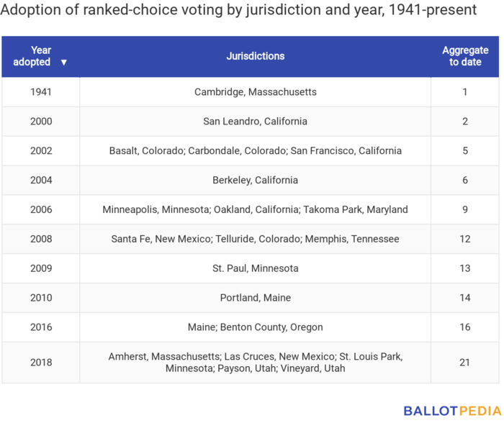
Task: Select the Portland, Maine cell
Action: click(x=255, y=298)
